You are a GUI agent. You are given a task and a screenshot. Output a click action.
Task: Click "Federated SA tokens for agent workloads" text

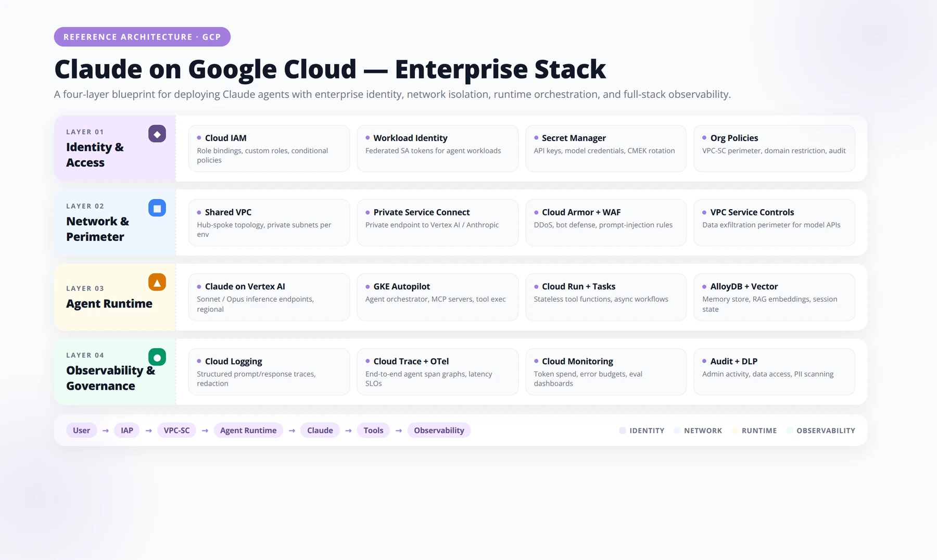tap(433, 151)
